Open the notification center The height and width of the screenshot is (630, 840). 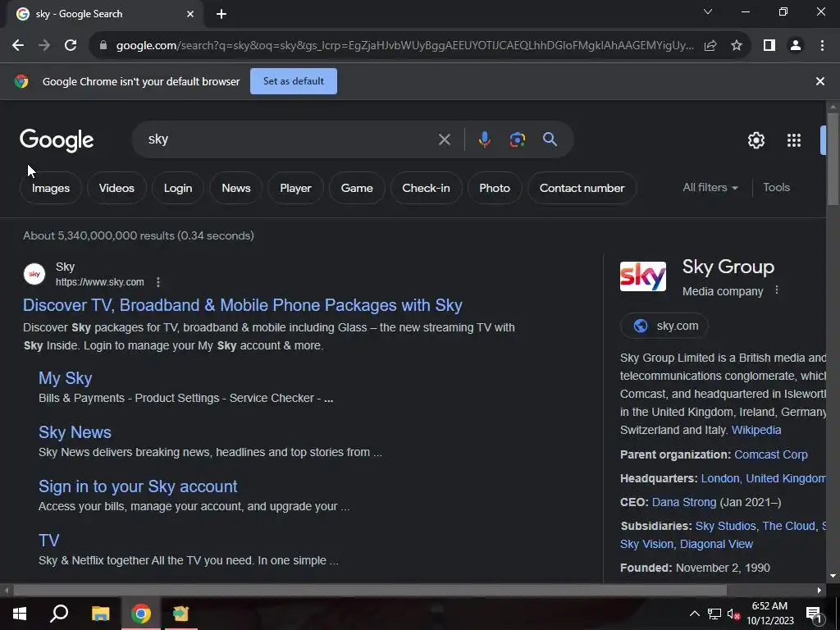tap(814, 614)
